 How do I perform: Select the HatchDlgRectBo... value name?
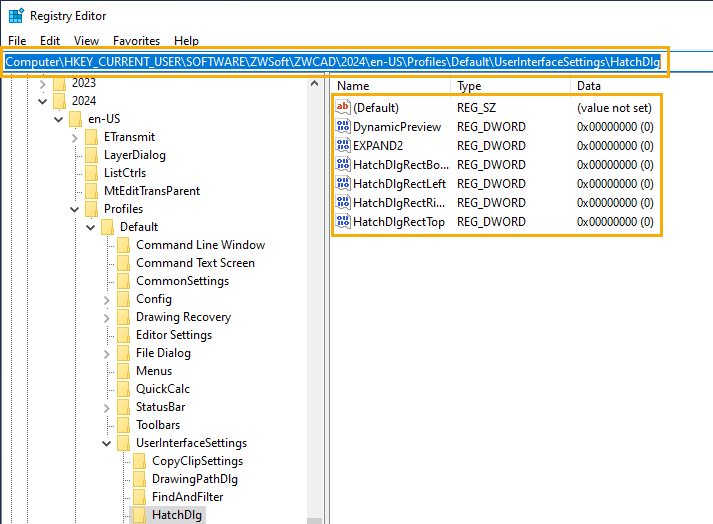pyautogui.click(x=401, y=165)
